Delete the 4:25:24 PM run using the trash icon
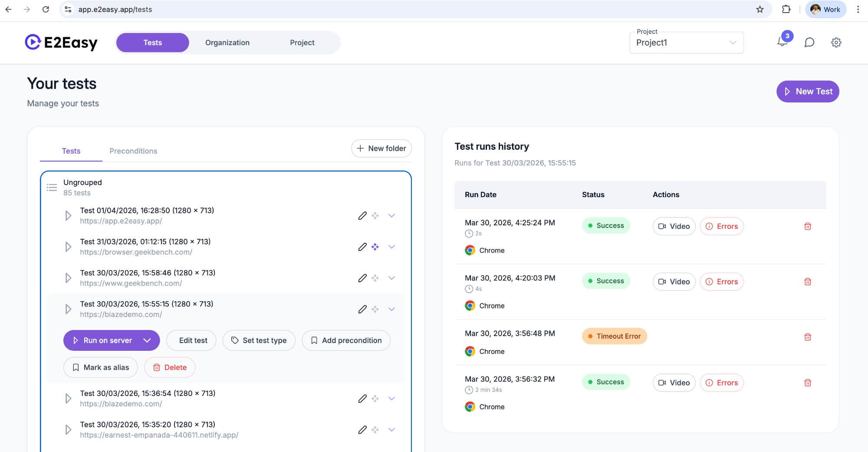This screenshot has width=868, height=452. pos(807,226)
